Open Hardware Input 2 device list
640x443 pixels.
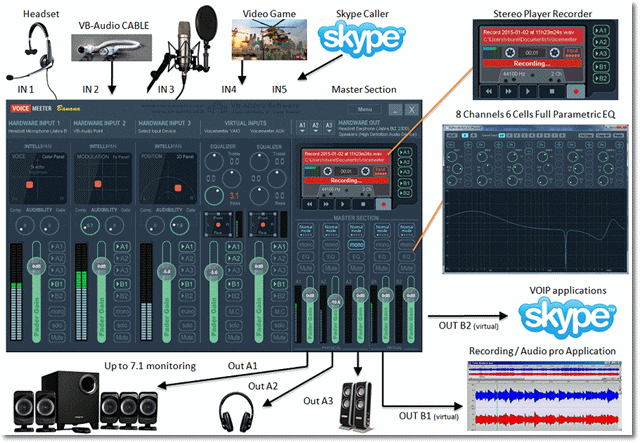pos(88,131)
